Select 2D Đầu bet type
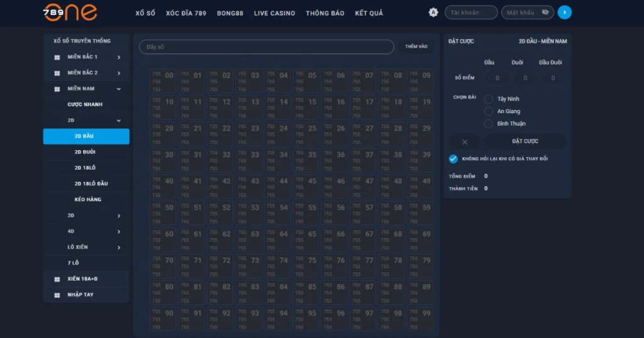This screenshot has width=644, height=338. point(86,136)
